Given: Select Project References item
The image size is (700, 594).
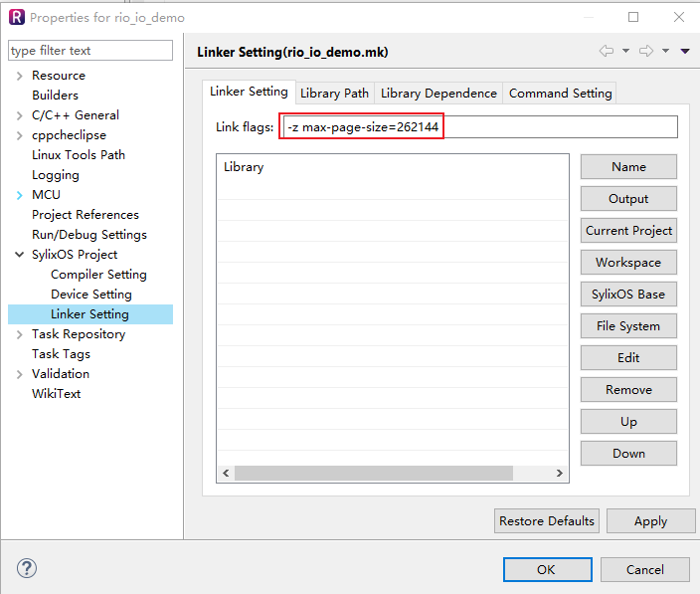Looking at the screenshot, I should tap(86, 215).
